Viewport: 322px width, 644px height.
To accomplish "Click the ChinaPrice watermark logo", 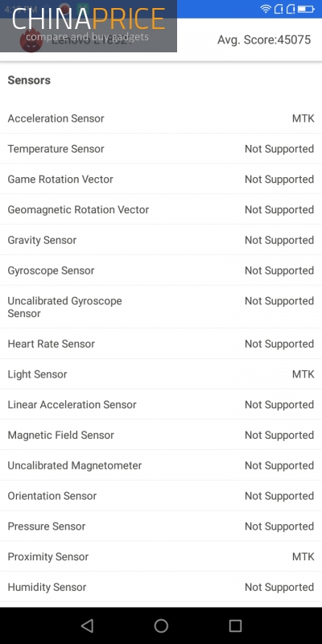I will click(89, 26).
